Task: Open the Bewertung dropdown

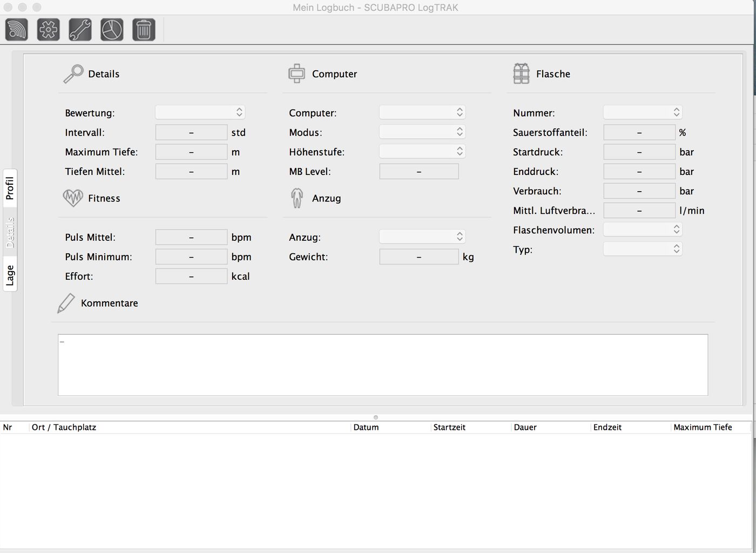Action: 200,112
